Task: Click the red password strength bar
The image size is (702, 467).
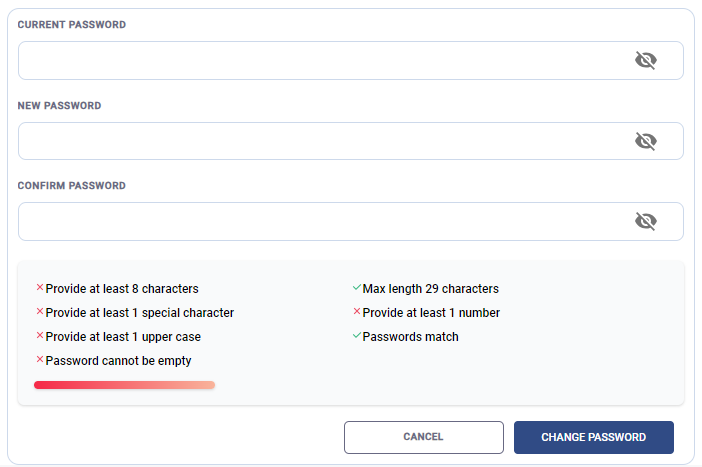Action: click(x=124, y=384)
